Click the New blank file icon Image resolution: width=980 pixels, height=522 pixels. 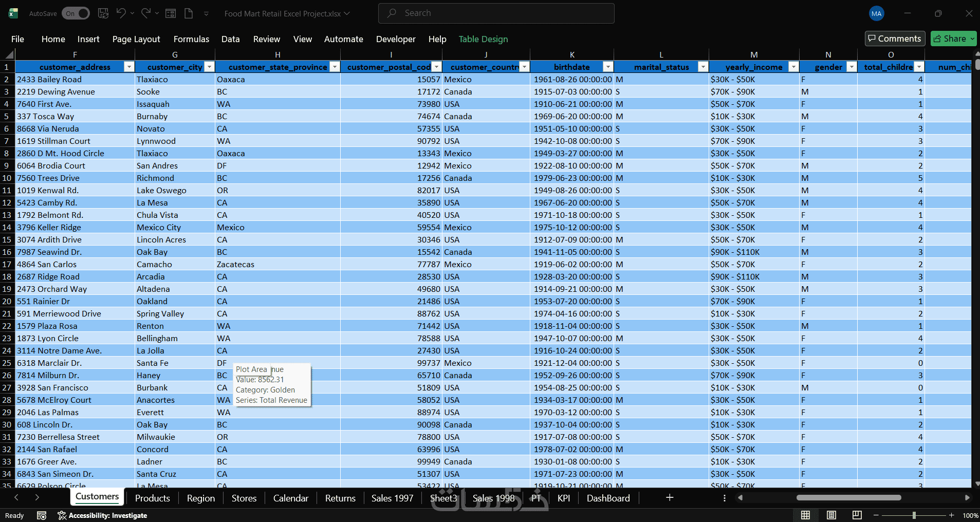[x=189, y=13]
